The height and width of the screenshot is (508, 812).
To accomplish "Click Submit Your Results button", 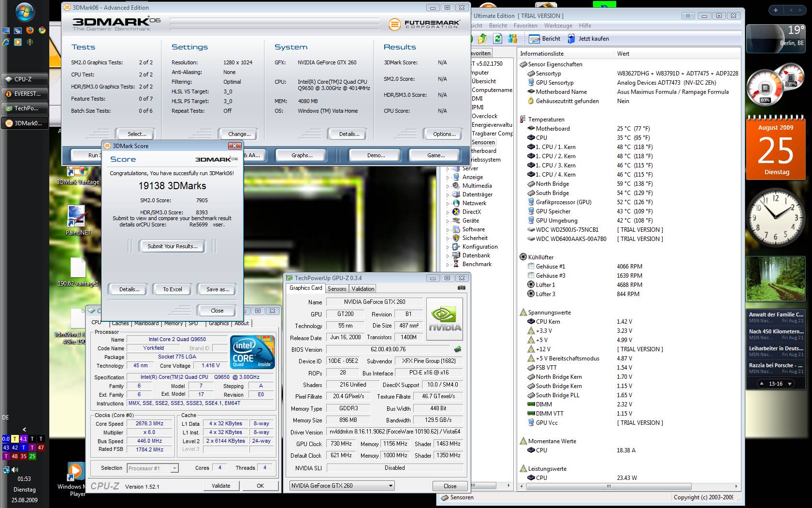I will pos(173,246).
